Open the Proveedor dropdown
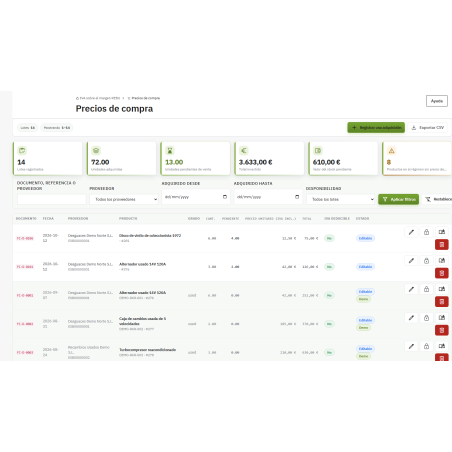452x452 pixels. pos(124,199)
